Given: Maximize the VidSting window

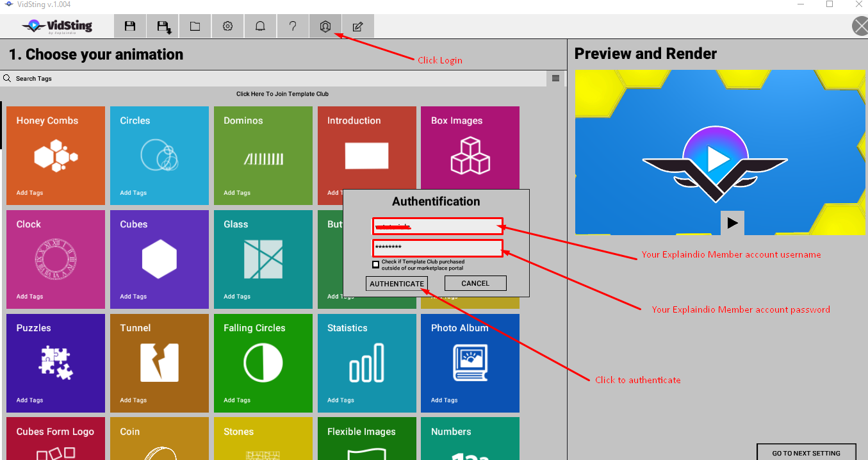Looking at the screenshot, I should click(x=830, y=4).
